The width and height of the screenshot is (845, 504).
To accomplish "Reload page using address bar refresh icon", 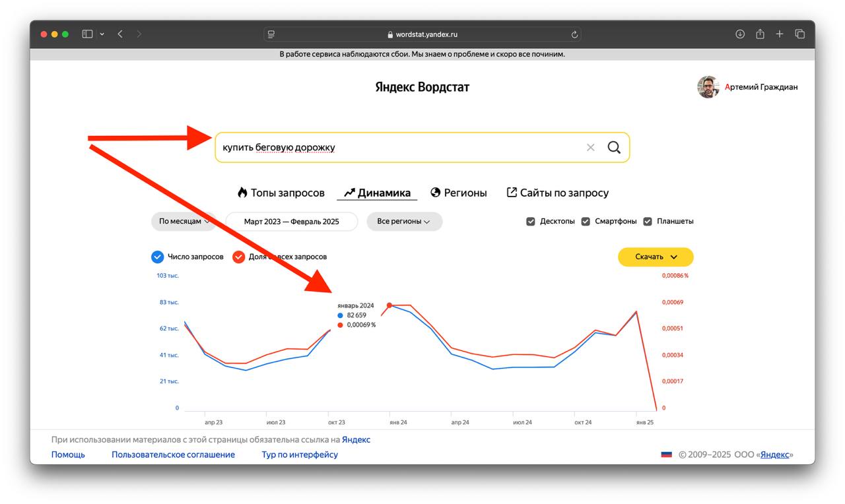I will [x=574, y=34].
